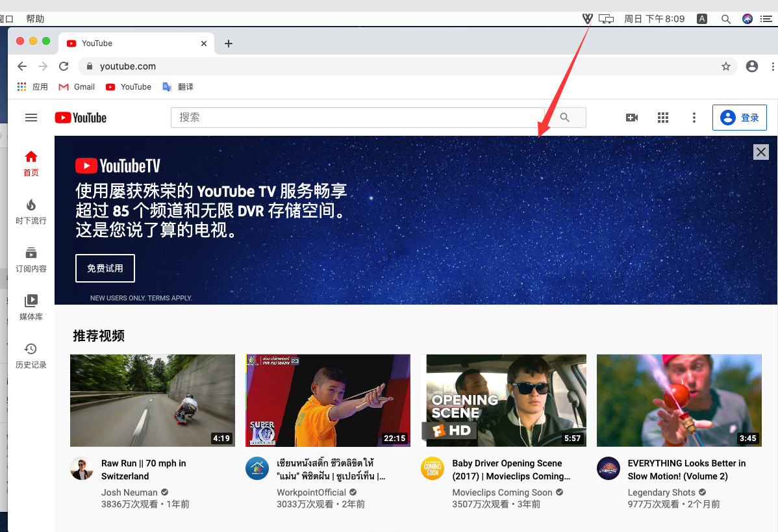The height and width of the screenshot is (532, 778).
Task: Reload the current page
Action: (64, 66)
